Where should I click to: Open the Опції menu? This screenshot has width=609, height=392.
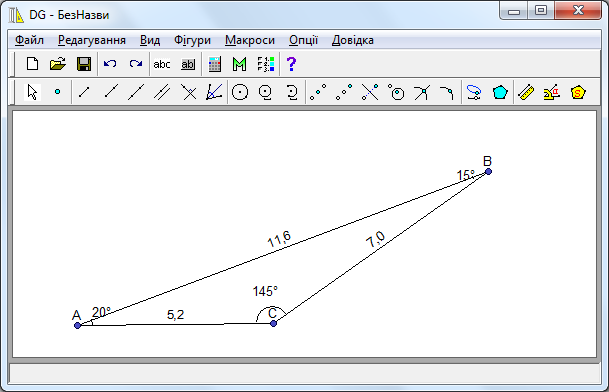pos(303,40)
